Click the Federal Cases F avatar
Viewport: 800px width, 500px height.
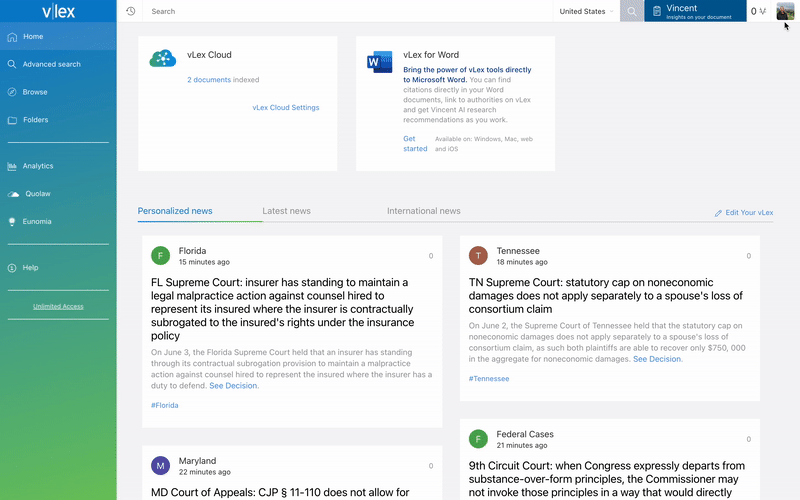(478, 439)
